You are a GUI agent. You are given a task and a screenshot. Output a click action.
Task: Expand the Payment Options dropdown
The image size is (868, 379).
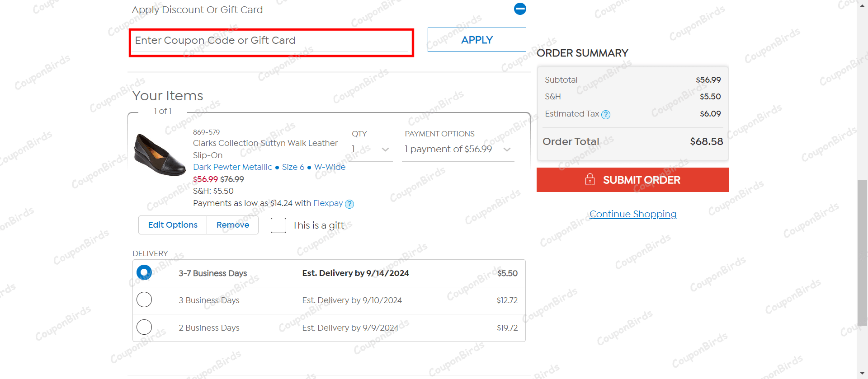(458, 150)
